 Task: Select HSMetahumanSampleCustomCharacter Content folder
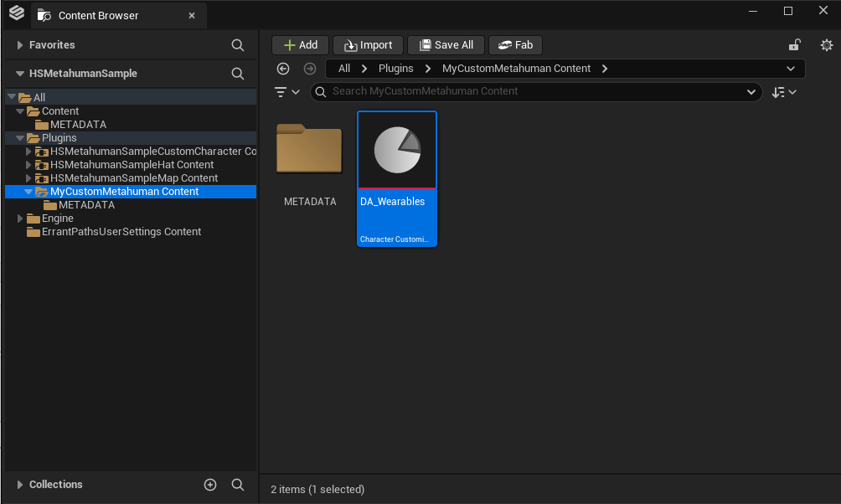(152, 152)
